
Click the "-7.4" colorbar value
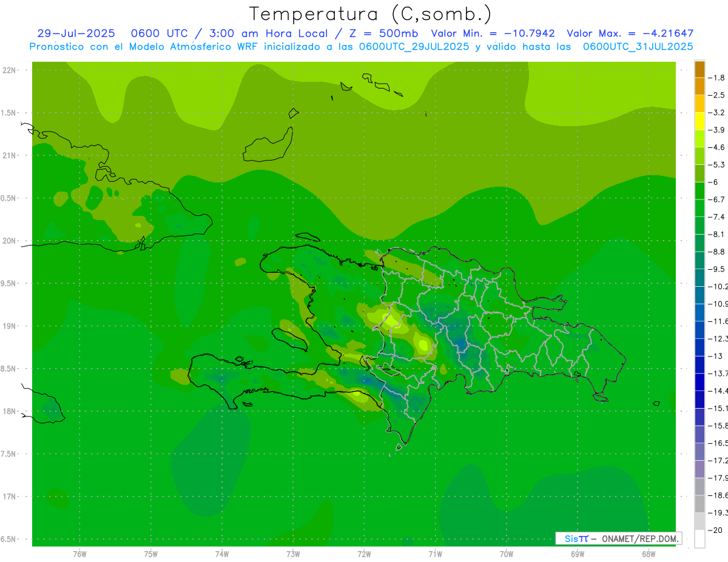pos(717,217)
